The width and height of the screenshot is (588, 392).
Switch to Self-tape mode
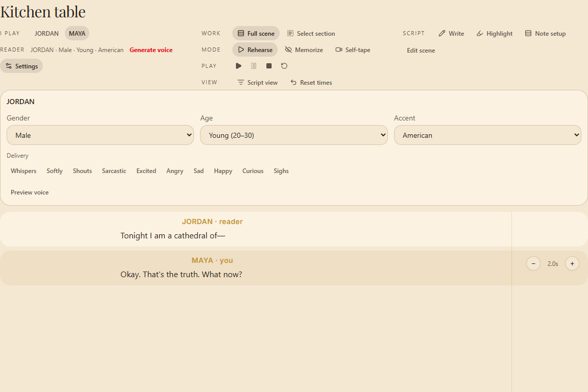click(353, 50)
